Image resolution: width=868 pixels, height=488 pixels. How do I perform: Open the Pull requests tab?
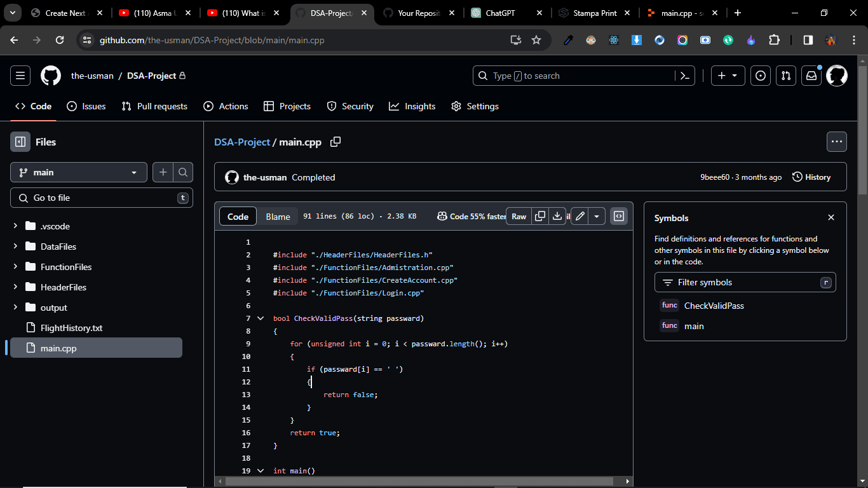154,106
